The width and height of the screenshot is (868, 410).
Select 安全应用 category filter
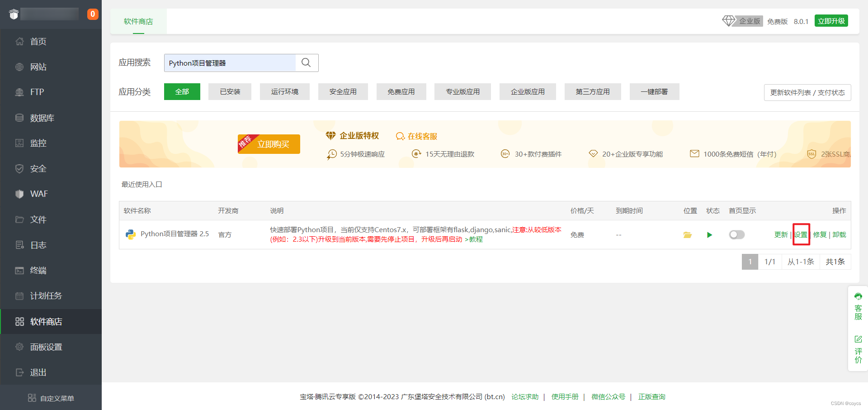pyautogui.click(x=343, y=91)
